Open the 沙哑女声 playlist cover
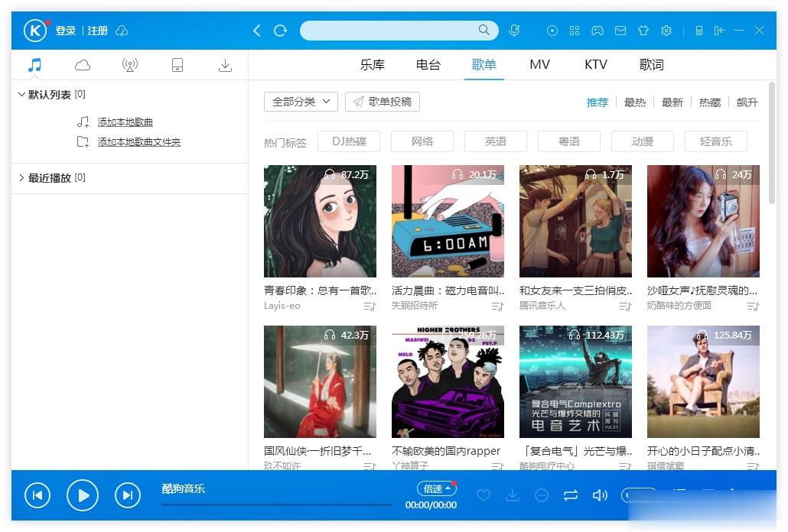The height and width of the screenshot is (532, 788). click(703, 221)
